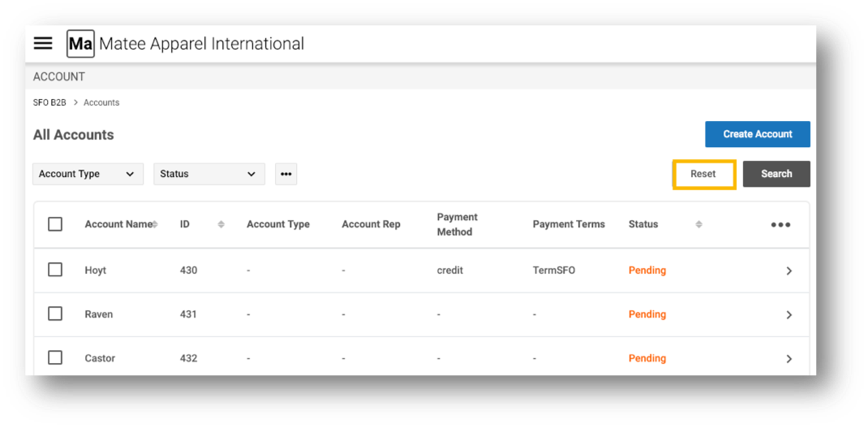Click account name Hoyt
Image resolution: width=868 pixels, height=428 pixels.
coord(95,270)
